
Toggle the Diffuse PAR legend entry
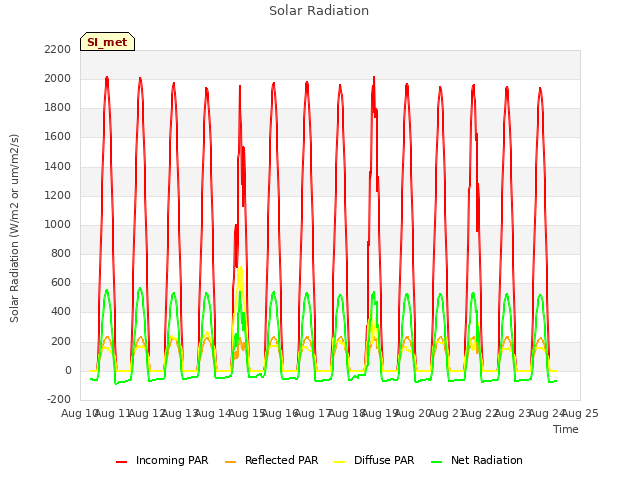click(374, 460)
